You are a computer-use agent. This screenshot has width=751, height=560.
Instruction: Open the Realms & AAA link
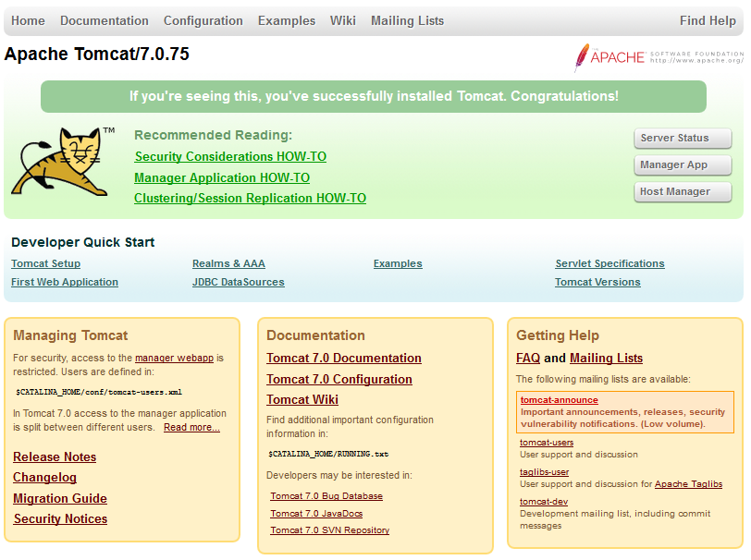(228, 263)
